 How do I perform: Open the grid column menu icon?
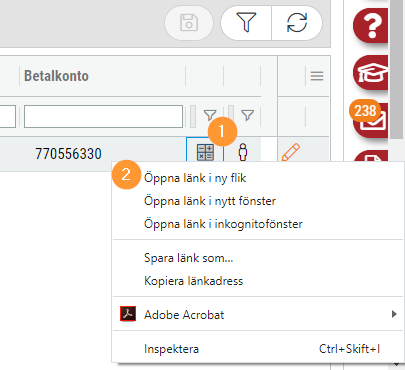pos(317,76)
